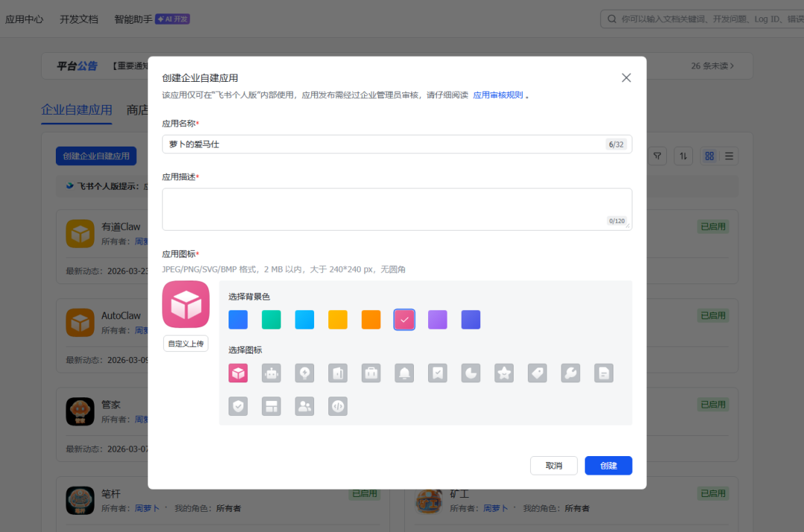
Task: Open the 管家 app icon
Action: point(80,411)
